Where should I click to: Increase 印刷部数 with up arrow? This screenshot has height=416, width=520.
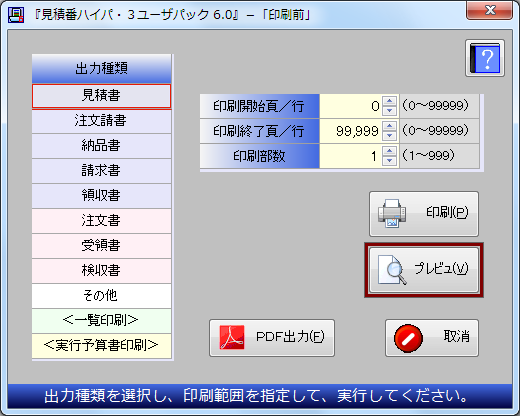[x=389, y=151]
